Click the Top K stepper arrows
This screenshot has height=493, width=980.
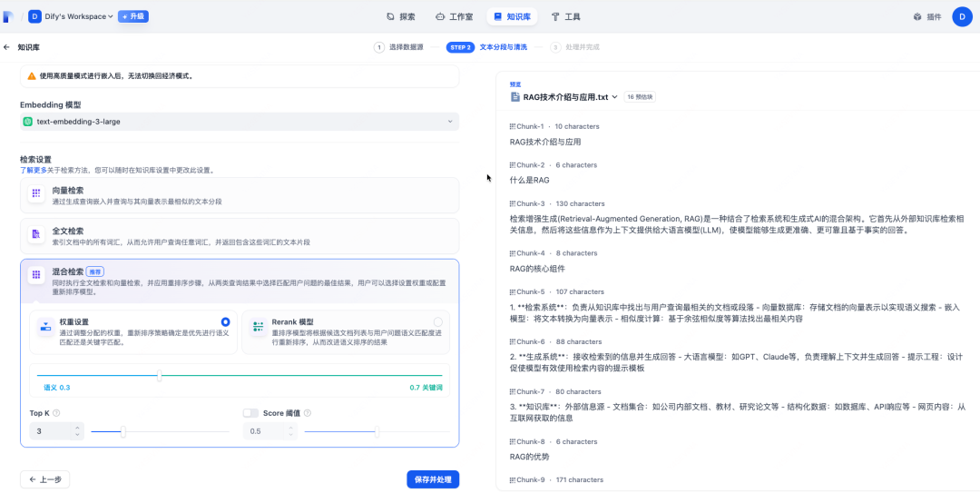(77, 431)
